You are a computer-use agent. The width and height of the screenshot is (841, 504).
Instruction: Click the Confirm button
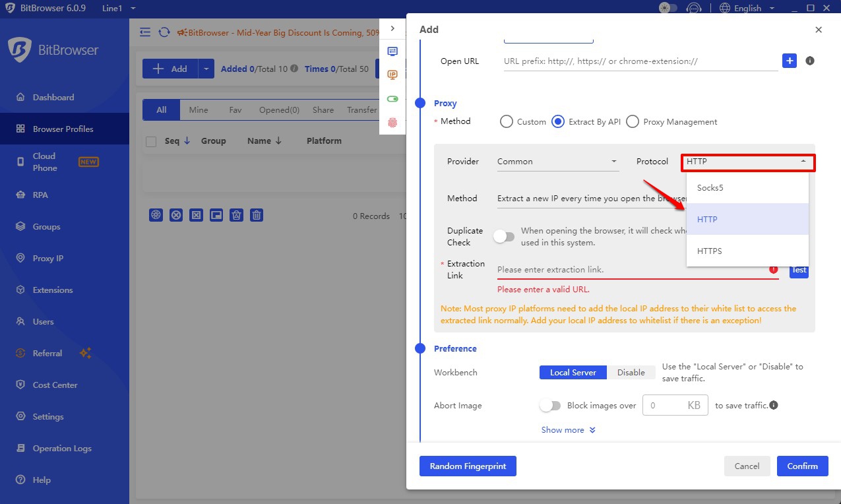tap(803, 466)
